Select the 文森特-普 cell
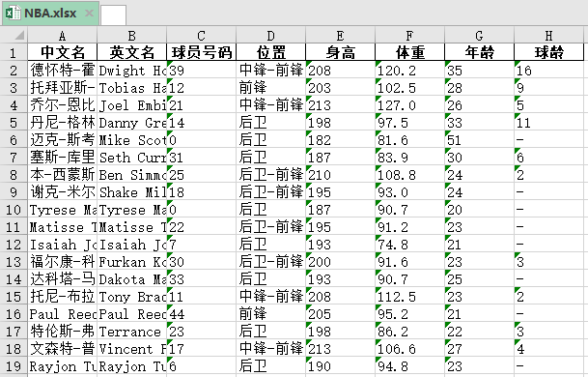 62,349
